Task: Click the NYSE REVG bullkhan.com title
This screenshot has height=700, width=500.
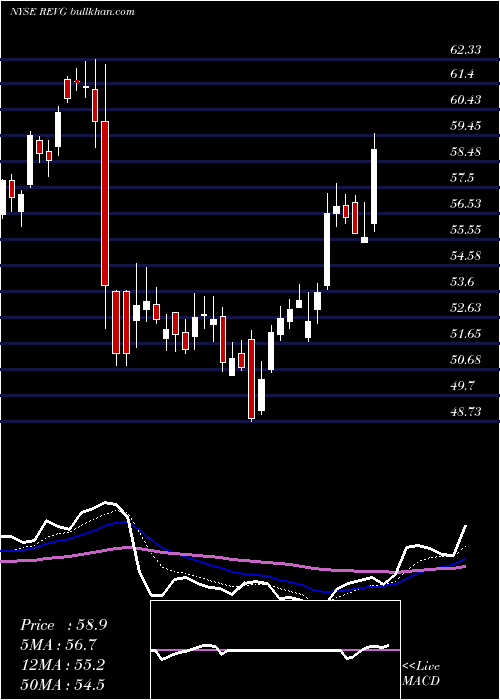Action: [x=72, y=12]
